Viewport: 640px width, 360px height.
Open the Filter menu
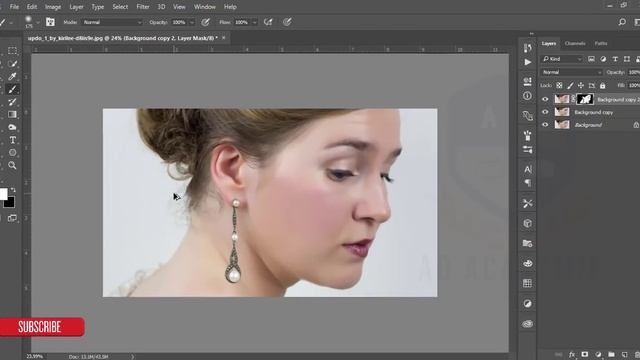pyautogui.click(x=142, y=7)
